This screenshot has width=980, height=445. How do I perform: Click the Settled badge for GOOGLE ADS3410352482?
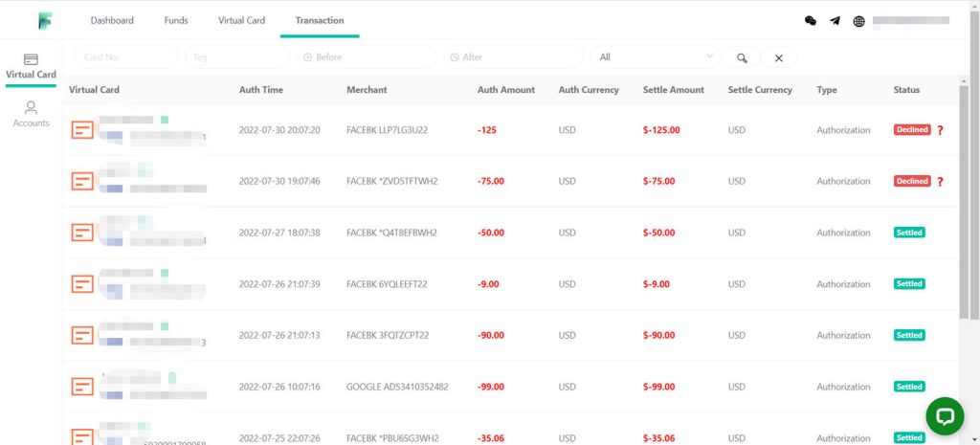[x=909, y=387]
